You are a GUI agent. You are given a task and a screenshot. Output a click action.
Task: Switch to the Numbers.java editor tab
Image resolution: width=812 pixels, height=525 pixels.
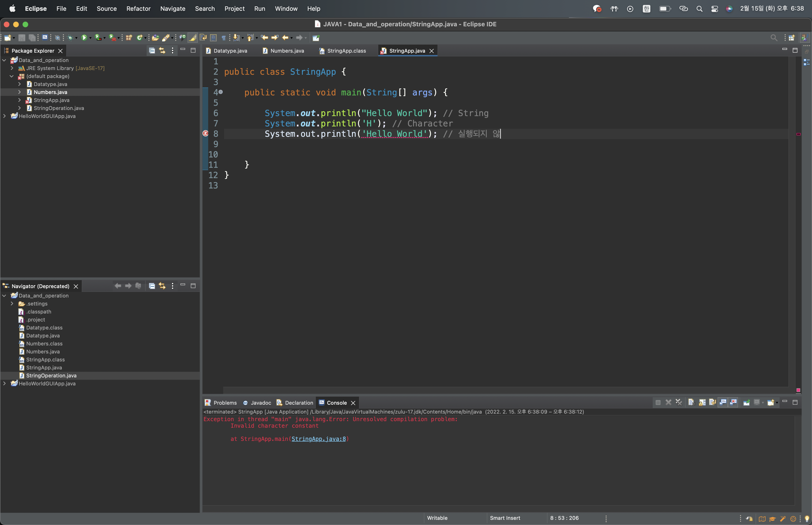(287, 51)
